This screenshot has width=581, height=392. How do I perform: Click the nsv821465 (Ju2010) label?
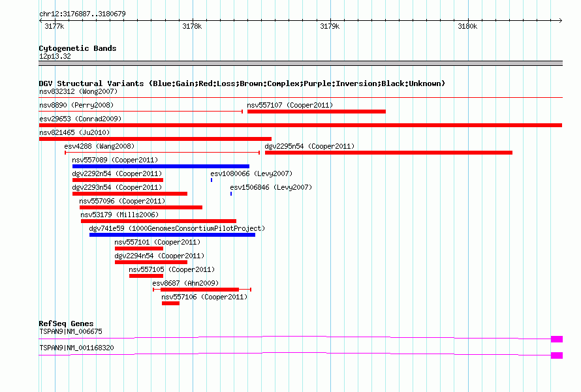coord(74,132)
